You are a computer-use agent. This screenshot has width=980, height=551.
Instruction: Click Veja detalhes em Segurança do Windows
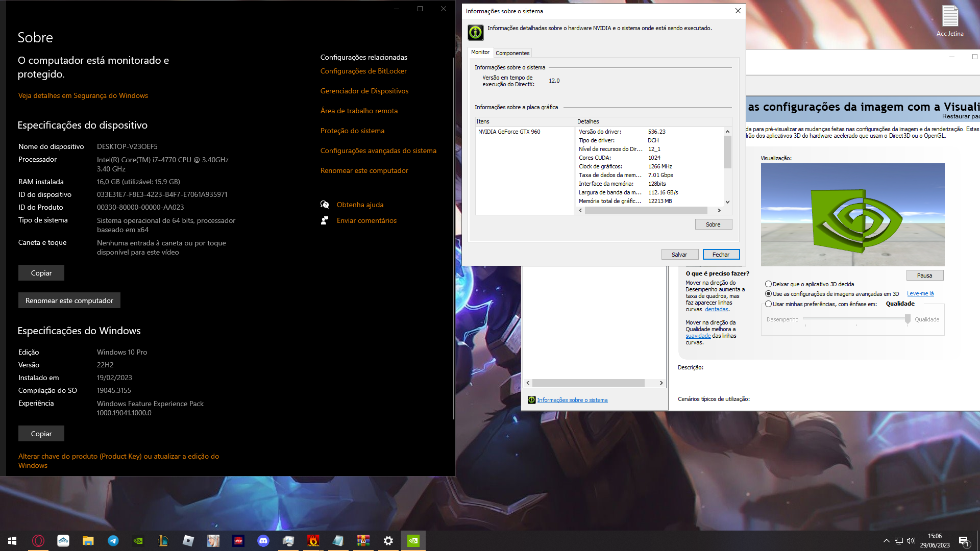click(83, 95)
